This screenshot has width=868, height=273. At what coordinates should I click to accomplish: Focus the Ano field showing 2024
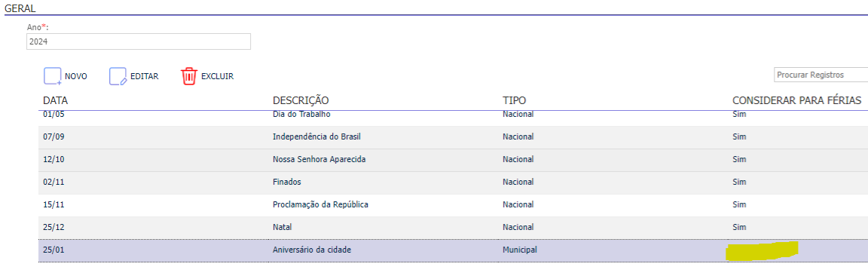click(x=139, y=41)
